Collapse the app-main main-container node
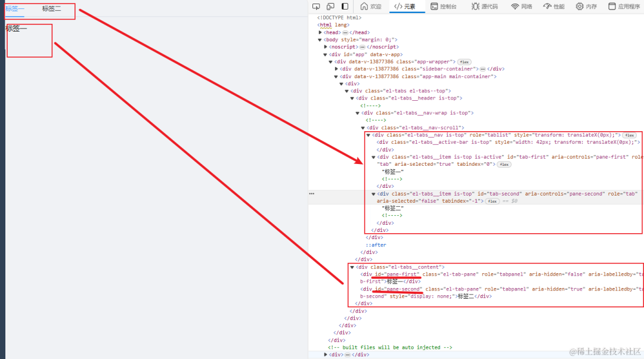 336,76
